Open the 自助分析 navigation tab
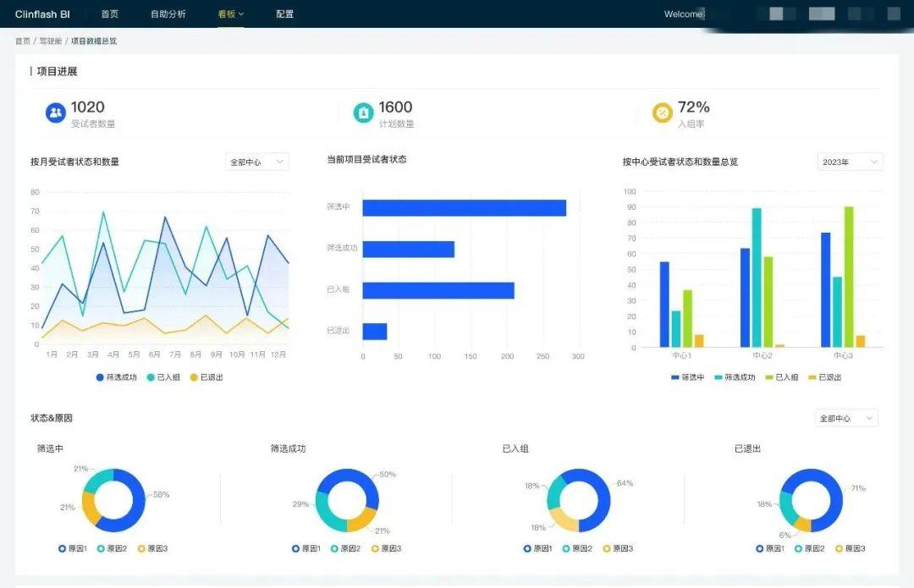 (x=168, y=14)
